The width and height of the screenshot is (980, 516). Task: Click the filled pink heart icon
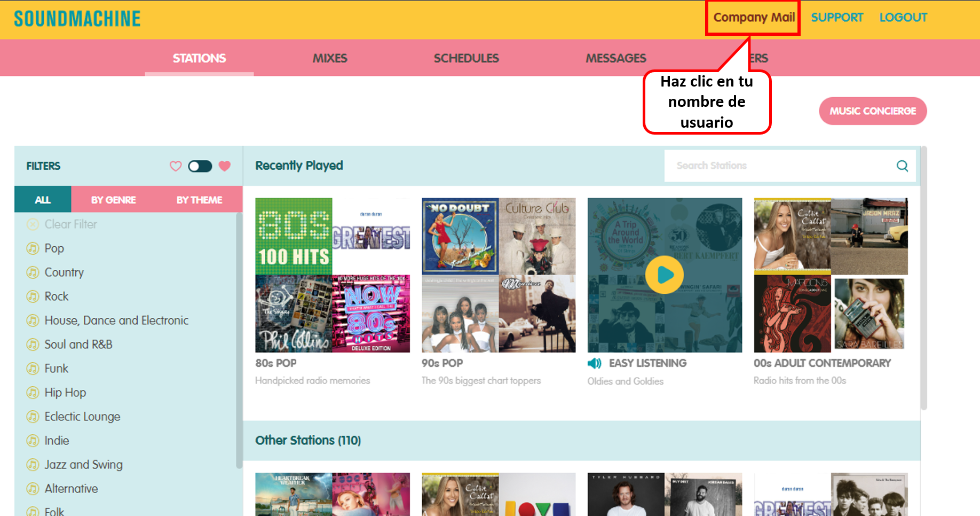click(x=225, y=166)
